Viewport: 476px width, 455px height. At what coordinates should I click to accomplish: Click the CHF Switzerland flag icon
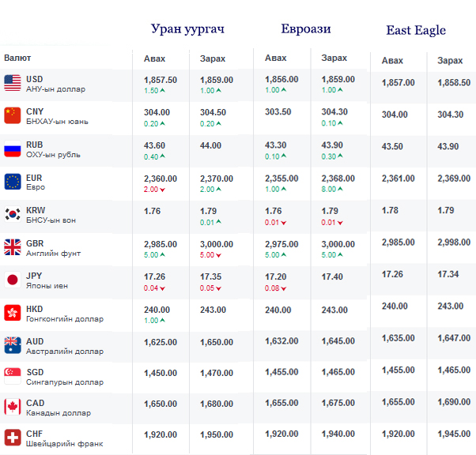pyautogui.click(x=13, y=438)
